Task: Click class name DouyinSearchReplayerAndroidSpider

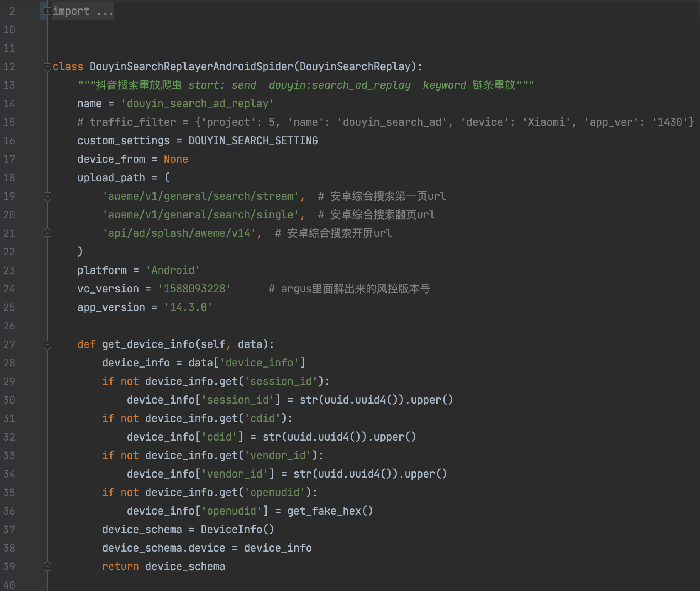Action: (191, 67)
